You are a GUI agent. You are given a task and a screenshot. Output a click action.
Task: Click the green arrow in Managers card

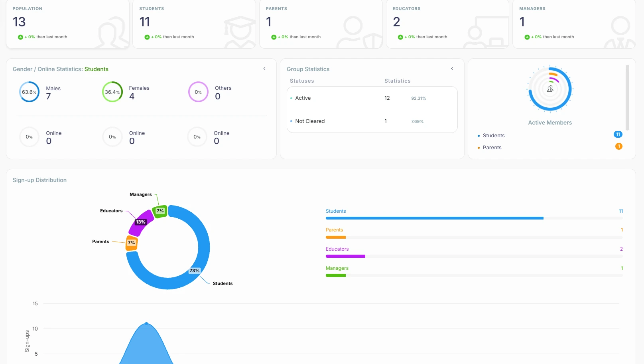click(x=527, y=37)
